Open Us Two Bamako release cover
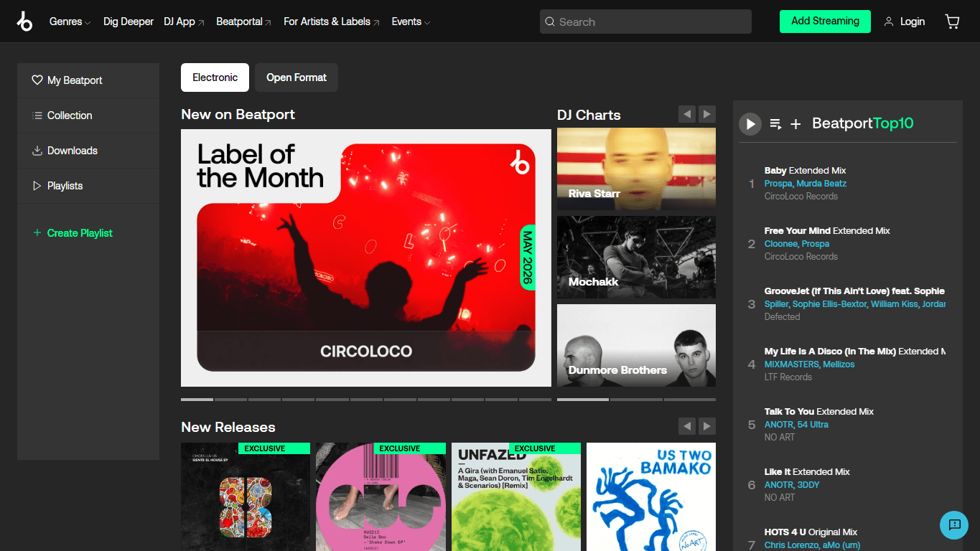This screenshot has height=551, width=980. [651, 496]
